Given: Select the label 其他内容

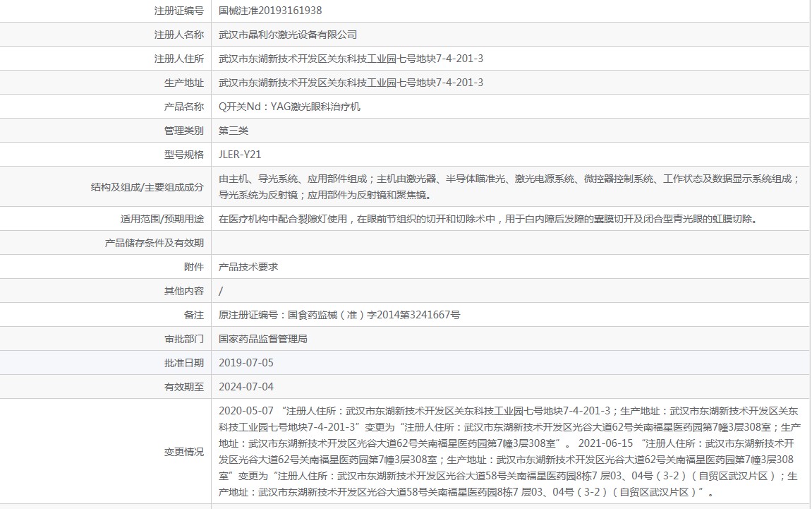Looking at the screenshot, I should point(184,291).
